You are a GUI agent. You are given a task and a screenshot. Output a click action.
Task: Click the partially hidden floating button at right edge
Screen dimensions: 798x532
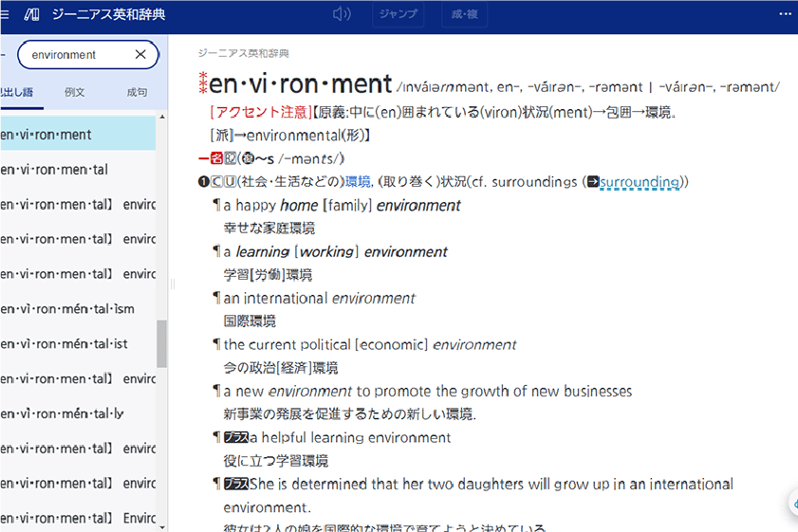793,504
